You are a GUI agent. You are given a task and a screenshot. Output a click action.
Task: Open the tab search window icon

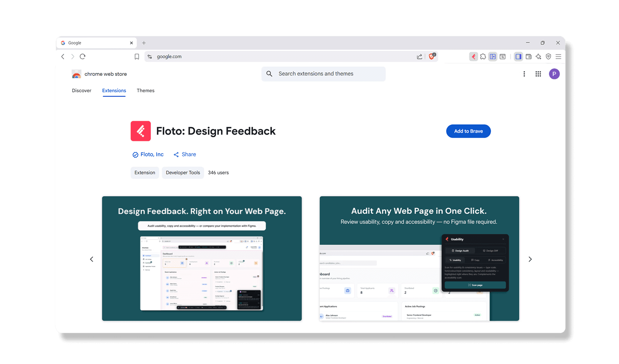click(x=502, y=56)
